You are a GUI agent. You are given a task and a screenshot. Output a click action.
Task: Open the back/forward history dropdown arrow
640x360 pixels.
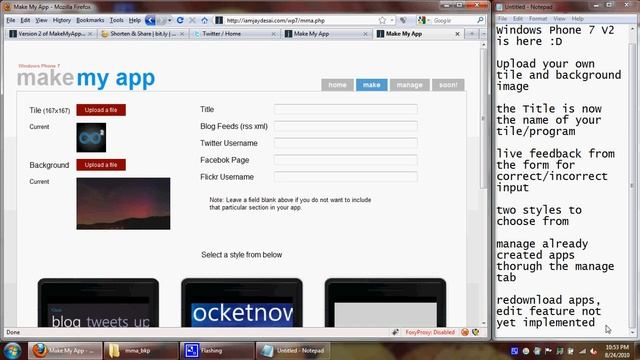[169, 20]
